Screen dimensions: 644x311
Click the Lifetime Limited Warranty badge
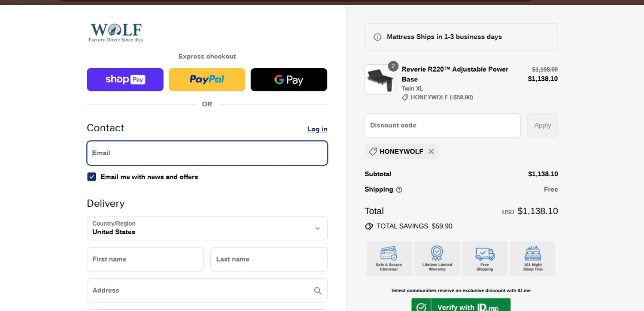(437, 259)
